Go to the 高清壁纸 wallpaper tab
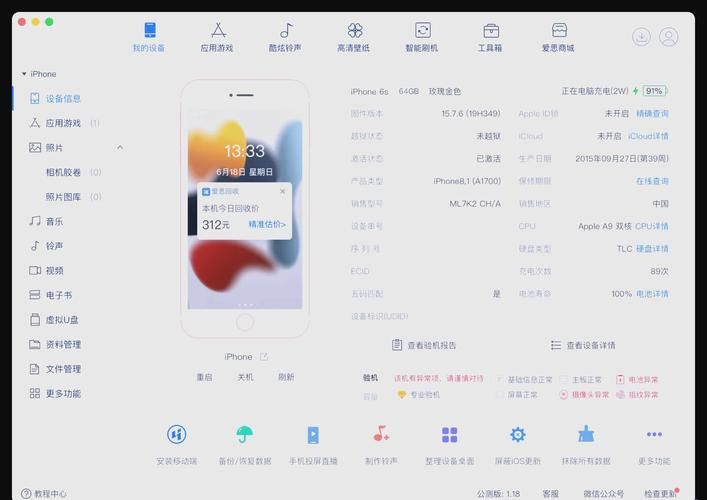The height and width of the screenshot is (500, 707). [x=354, y=37]
